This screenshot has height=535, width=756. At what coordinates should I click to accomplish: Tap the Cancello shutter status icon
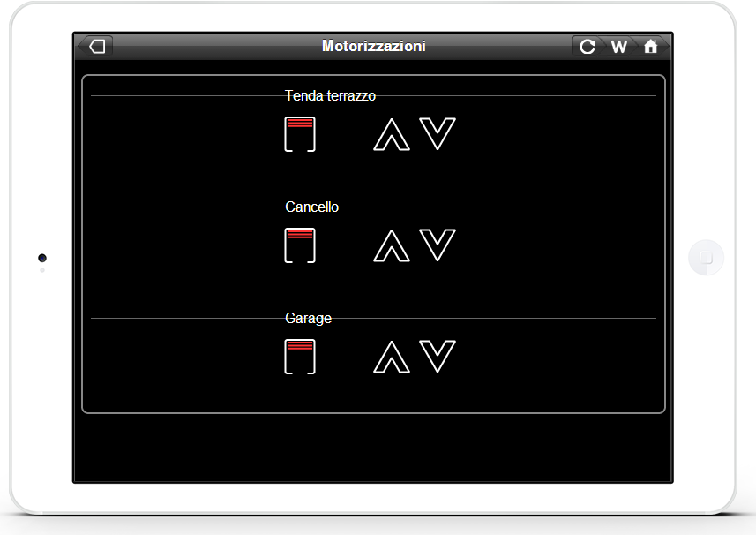(300, 245)
